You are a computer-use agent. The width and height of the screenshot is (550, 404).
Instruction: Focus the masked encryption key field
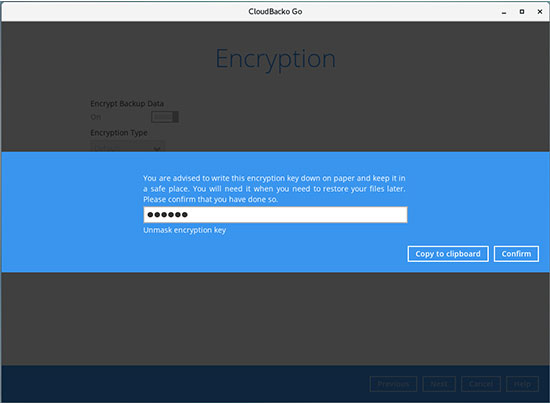(275, 215)
